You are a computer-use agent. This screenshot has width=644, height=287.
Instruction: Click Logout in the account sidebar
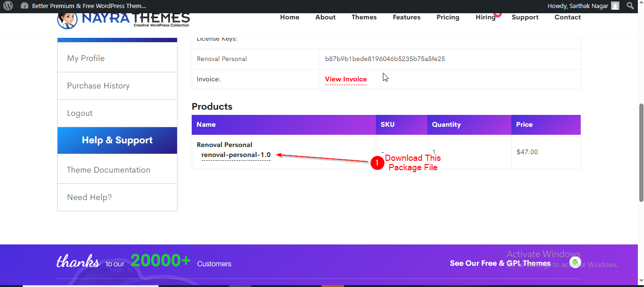(x=80, y=113)
